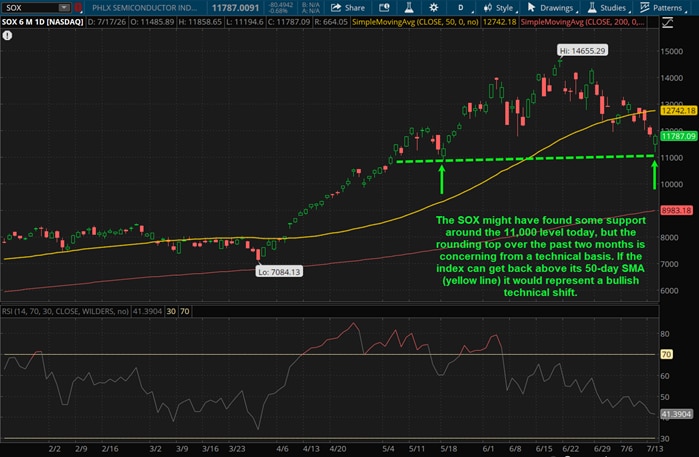
Task: Click the 5/18 date on time axis
Action: [448, 449]
